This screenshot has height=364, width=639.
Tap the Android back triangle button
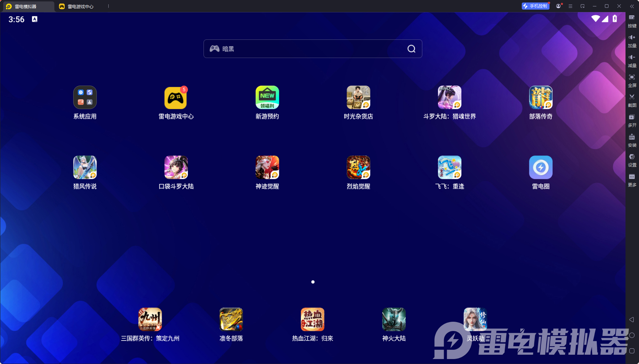[632, 320]
